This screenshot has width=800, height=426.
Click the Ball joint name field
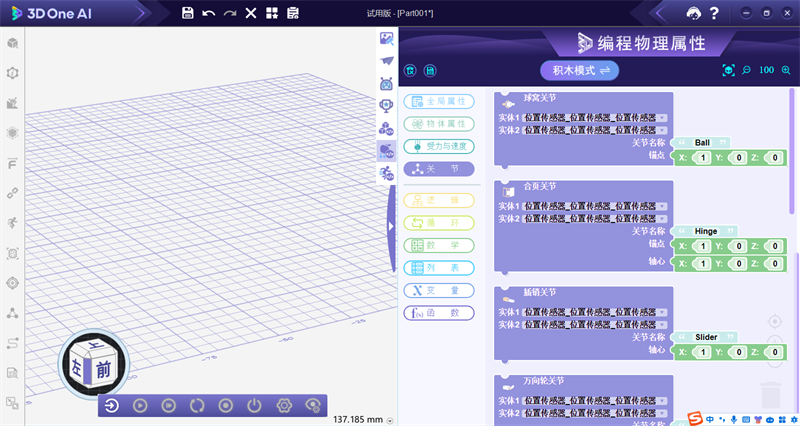coord(702,143)
